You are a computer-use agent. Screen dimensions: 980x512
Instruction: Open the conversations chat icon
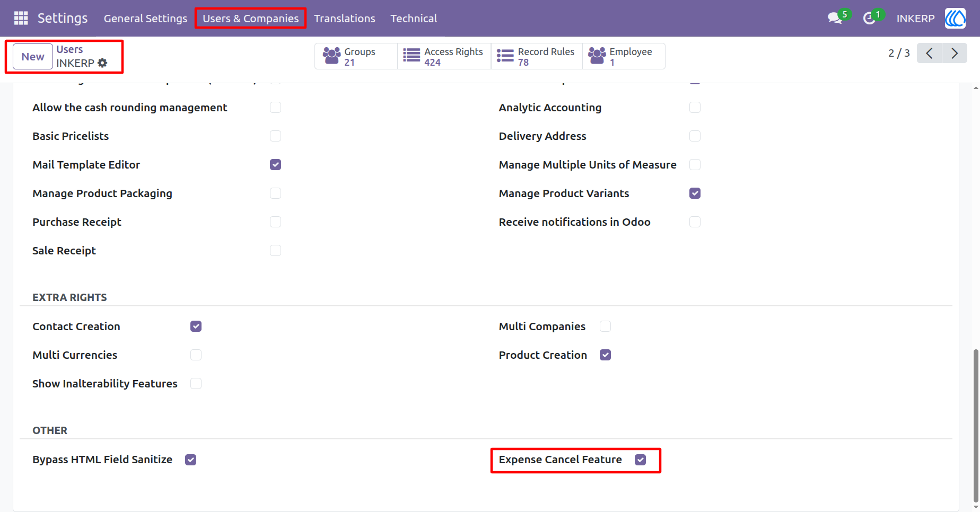coord(835,18)
